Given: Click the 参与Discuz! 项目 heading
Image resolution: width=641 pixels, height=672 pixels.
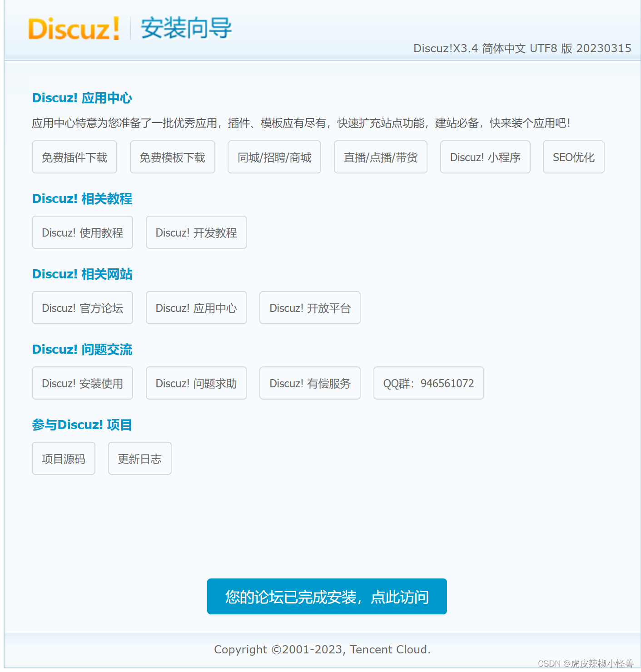Looking at the screenshot, I should 82,425.
